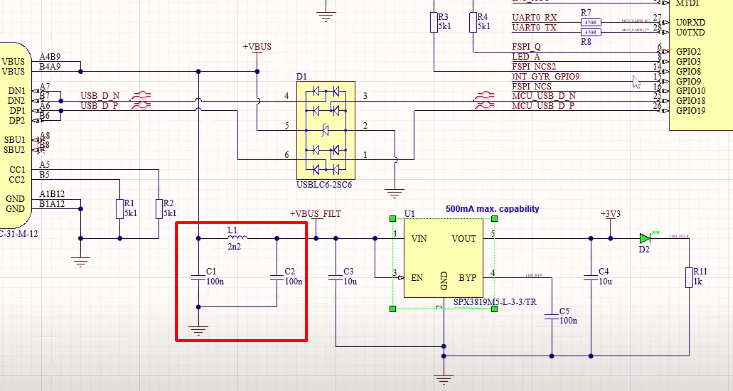
Task: Click the SPX3819M5-L-3-3/TR part label
Action: [495, 302]
